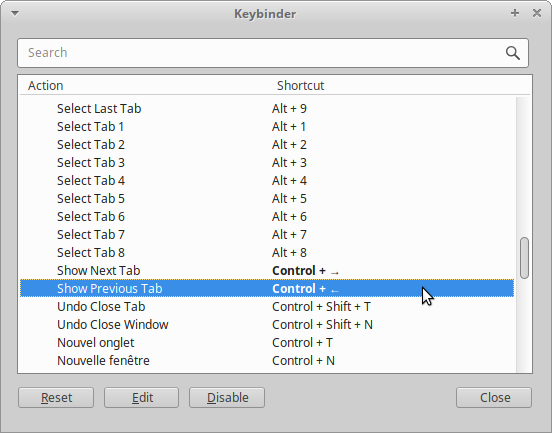Click the search magnifier icon
Image resolution: width=552 pixels, height=433 pixels.
(513, 53)
